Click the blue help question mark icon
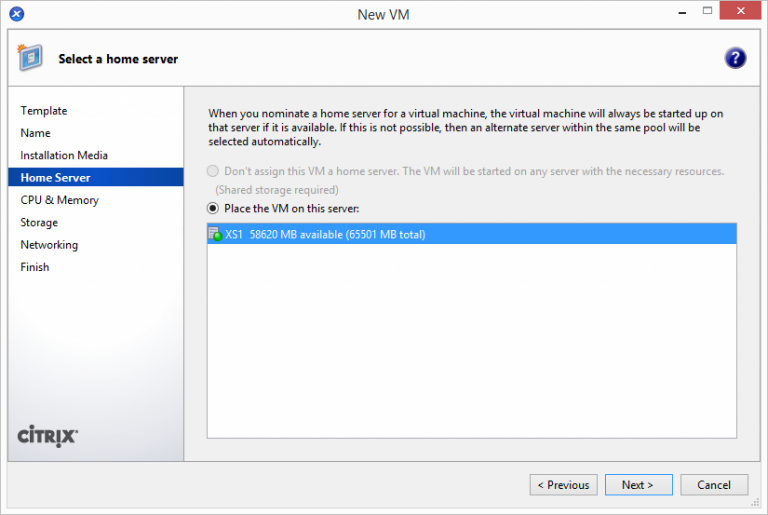768x515 pixels. click(735, 58)
